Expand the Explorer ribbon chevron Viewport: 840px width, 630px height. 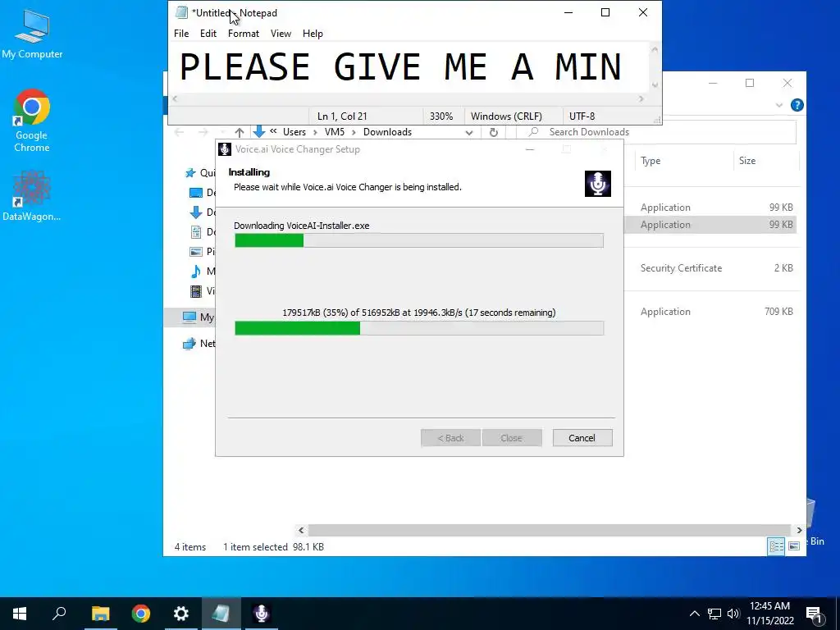pyautogui.click(x=779, y=105)
